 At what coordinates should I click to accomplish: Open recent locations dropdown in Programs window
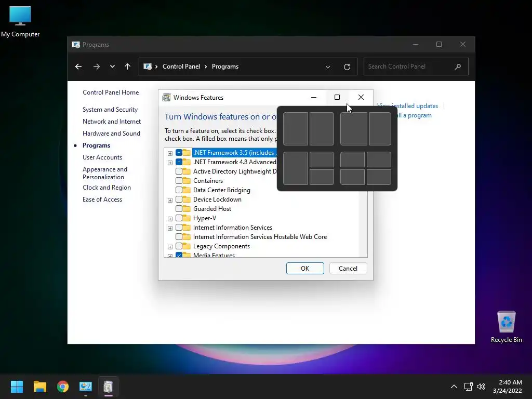click(x=112, y=66)
